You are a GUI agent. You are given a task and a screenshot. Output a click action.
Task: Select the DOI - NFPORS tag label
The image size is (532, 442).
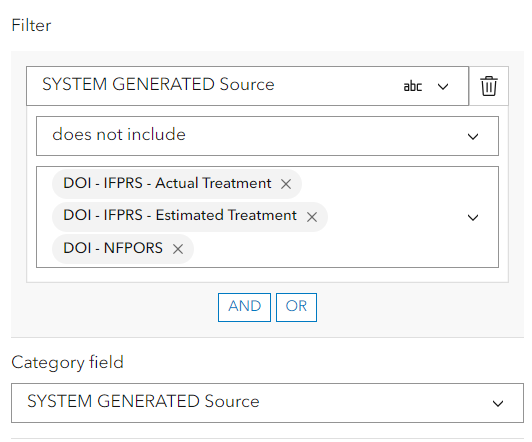click(113, 248)
